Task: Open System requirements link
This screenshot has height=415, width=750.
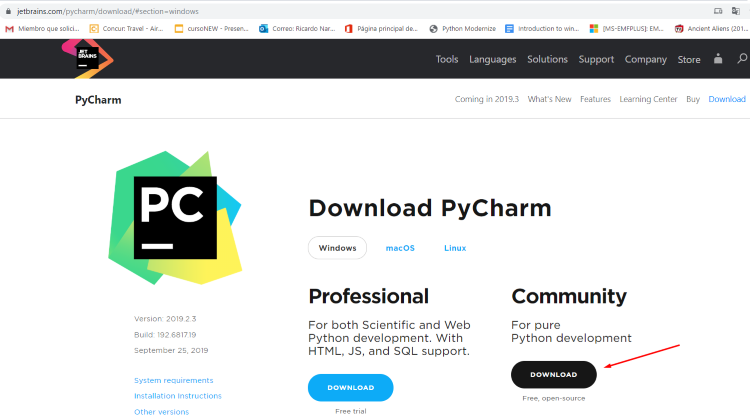Action: pos(174,380)
